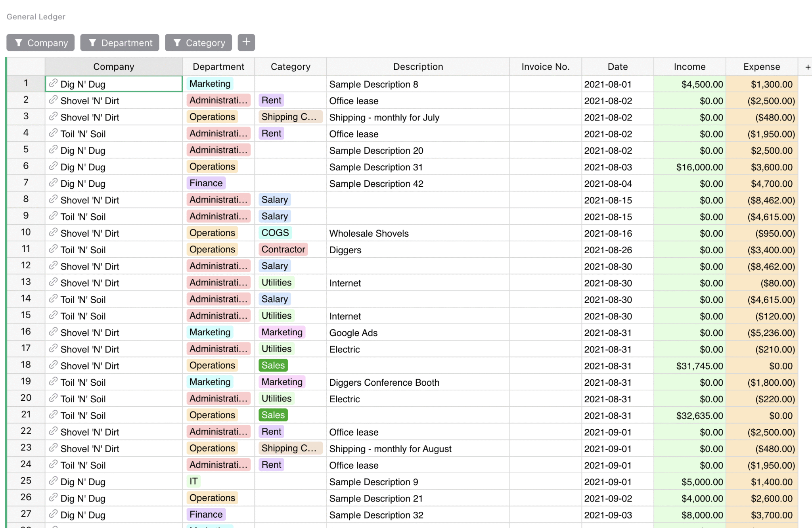Click the Date column header
The image size is (812, 528).
(617, 66)
